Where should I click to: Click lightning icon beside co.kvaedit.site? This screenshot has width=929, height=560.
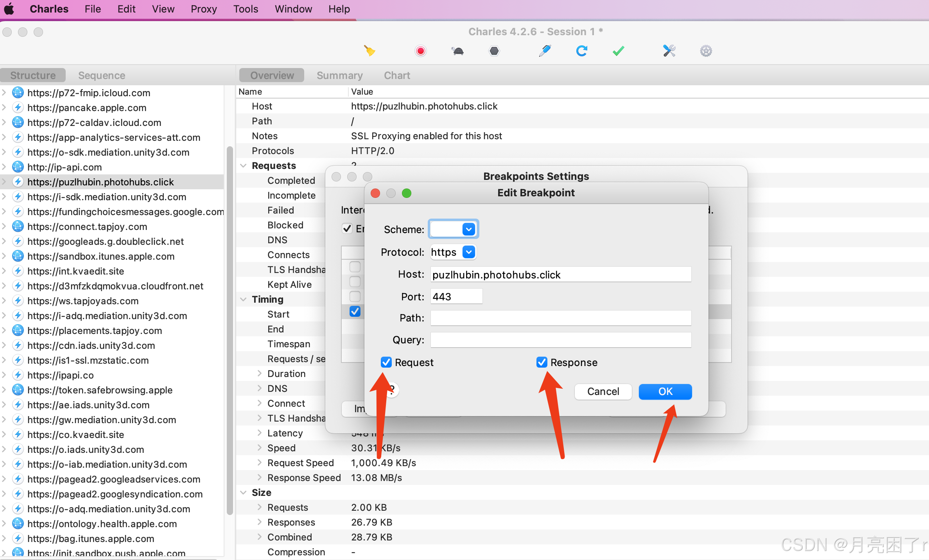18,434
